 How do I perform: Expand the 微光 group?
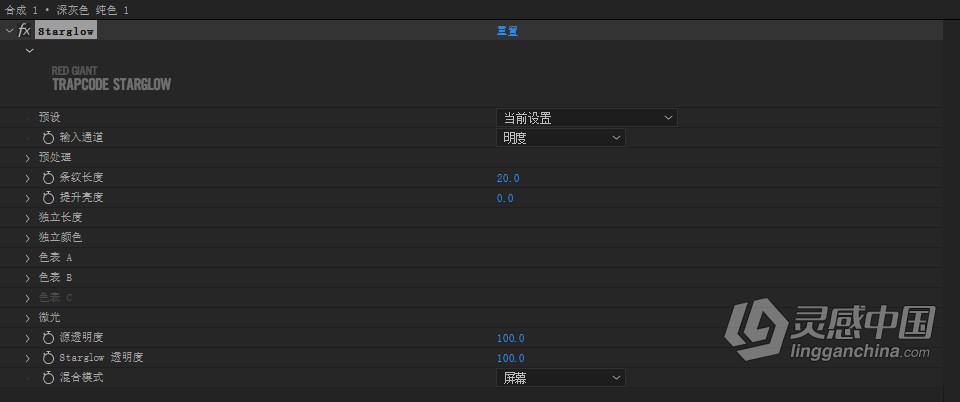28,318
